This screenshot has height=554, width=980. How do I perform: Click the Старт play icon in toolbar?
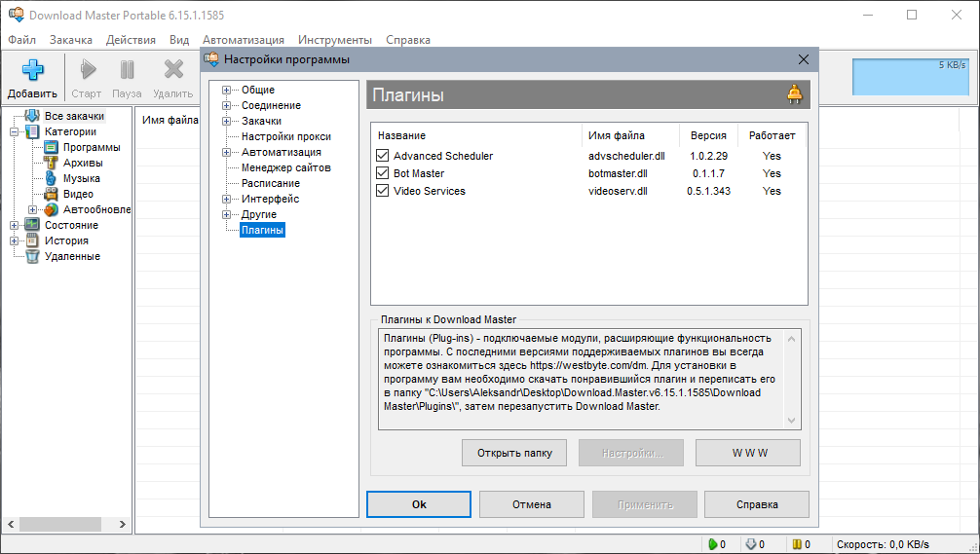pos(88,69)
